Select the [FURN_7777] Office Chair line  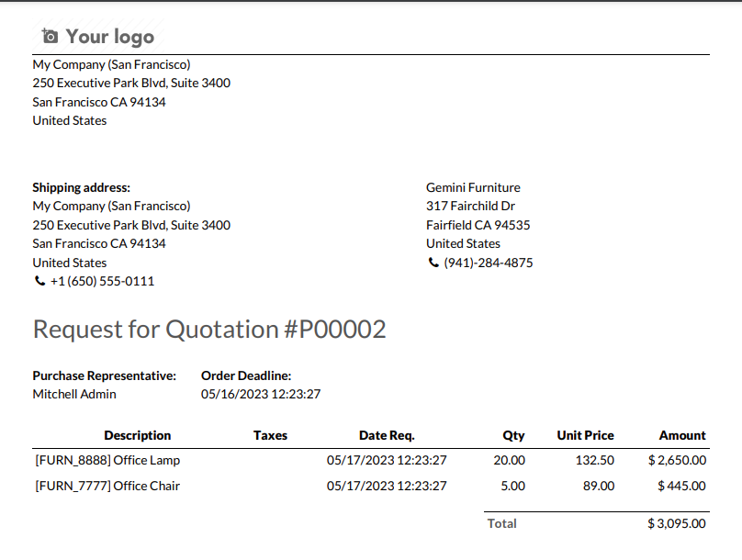(x=107, y=486)
